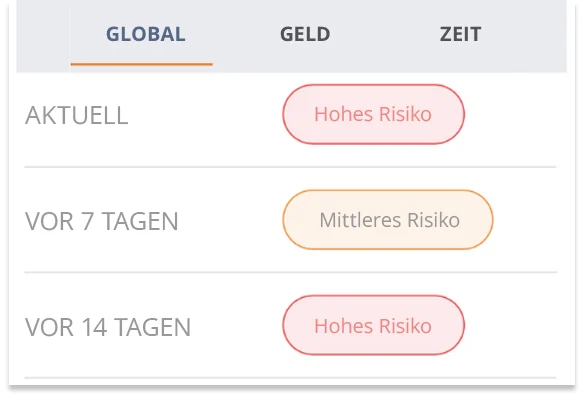Select the GLOBAL tab
Image resolution: width=583 pixels, height=397 pixels.
(x=145, y=34)
